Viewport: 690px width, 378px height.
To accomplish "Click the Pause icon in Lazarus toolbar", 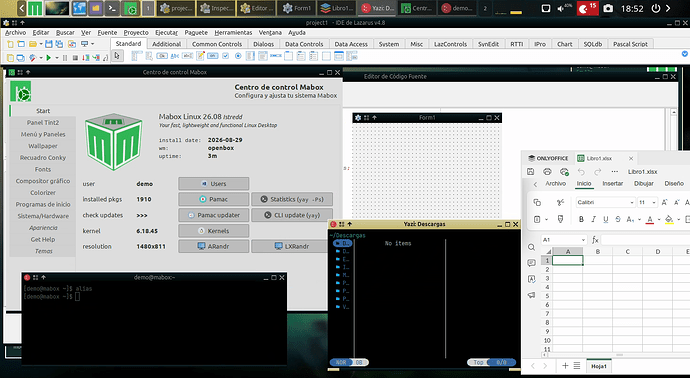I will [65, 58].
